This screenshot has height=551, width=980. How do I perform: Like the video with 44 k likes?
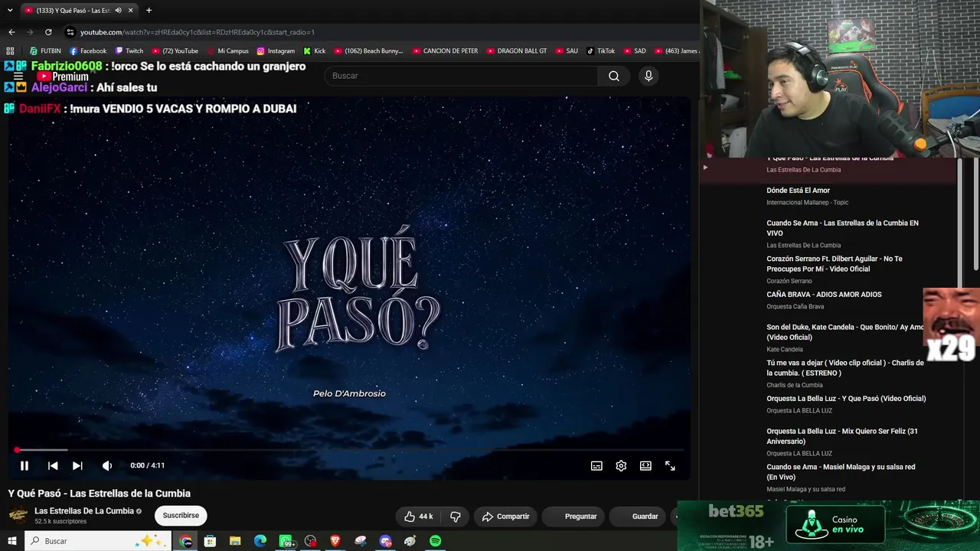tap(419, 517)
